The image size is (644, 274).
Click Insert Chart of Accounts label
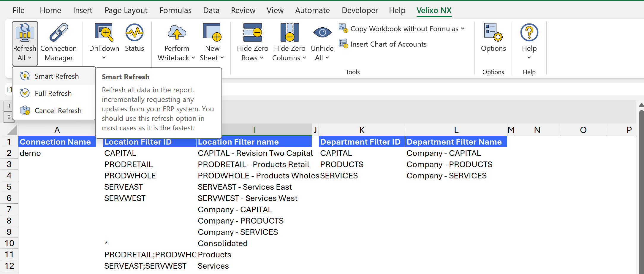point(388,44)
